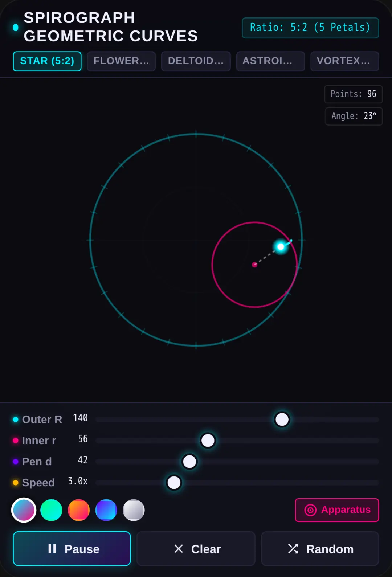This screenshot has height=577, width=392.
Task: Click the Speed slider handle
Action: (x=174, y=483)
